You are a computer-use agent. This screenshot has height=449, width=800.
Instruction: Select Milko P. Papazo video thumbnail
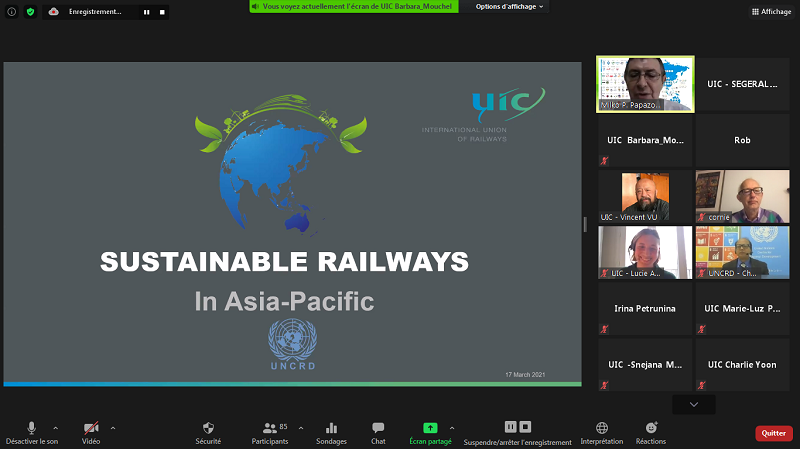coord(645,84)
